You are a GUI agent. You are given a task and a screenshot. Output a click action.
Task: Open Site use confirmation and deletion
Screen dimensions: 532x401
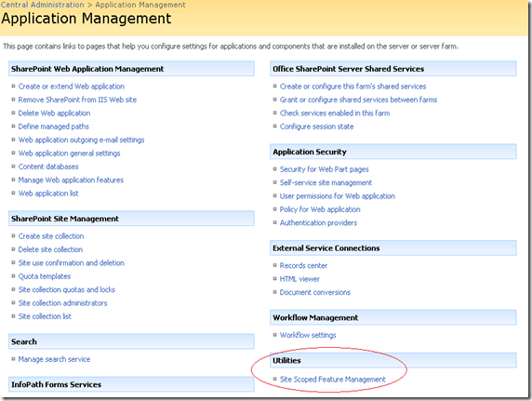pyautogui.click(x=72, y=262)
